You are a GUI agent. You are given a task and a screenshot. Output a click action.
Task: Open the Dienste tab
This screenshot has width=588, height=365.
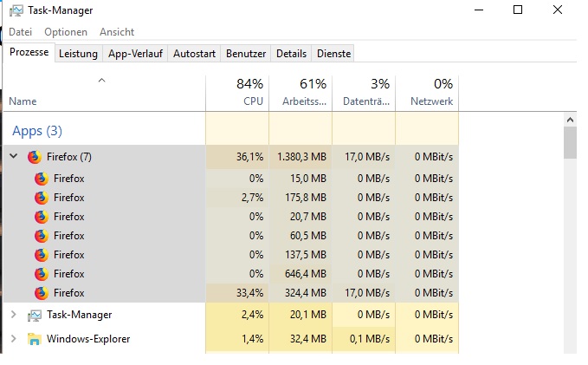coord(333,54)
